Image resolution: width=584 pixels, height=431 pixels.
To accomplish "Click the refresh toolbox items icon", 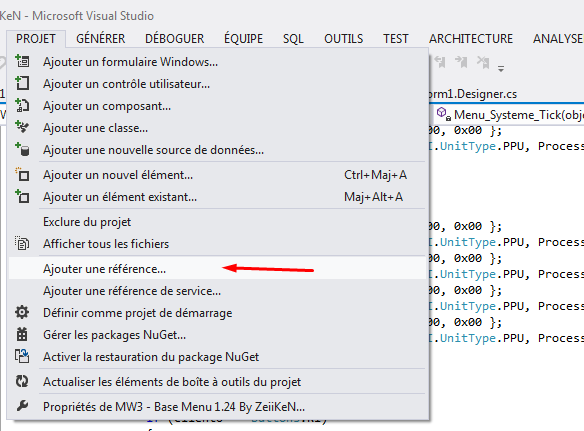I will click(x=22, y=381).
